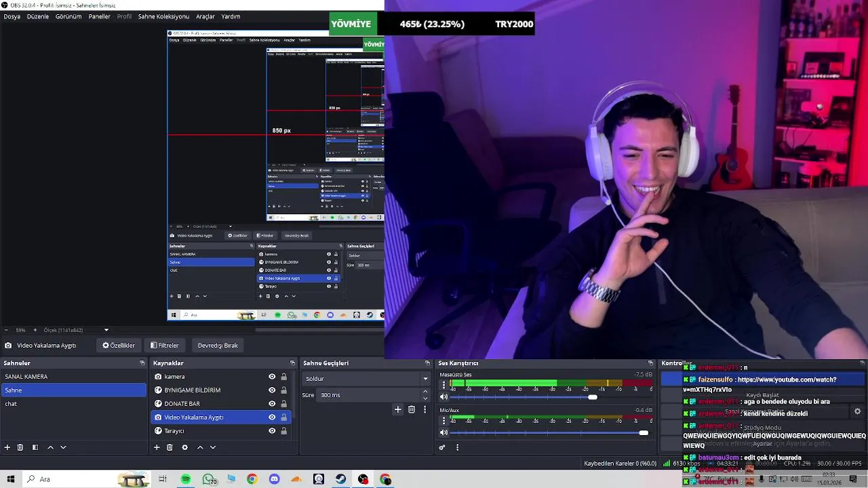Image resolution: width=868 pixels, height=488 pixels.
Task: Open transition options three-dot menu
Action: point(425,409)
